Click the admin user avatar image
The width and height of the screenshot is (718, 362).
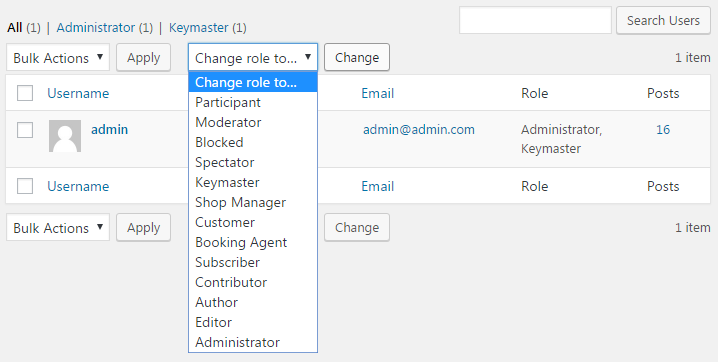(65, 136)
